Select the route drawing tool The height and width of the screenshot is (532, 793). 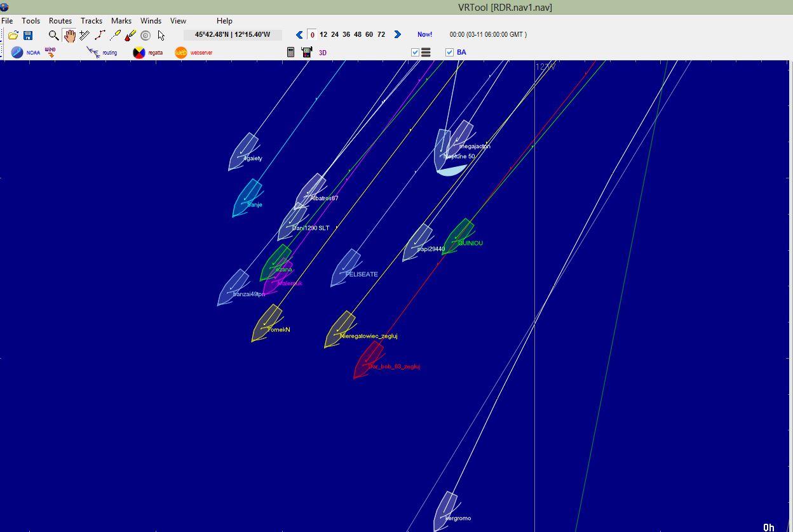click(100, 36)
